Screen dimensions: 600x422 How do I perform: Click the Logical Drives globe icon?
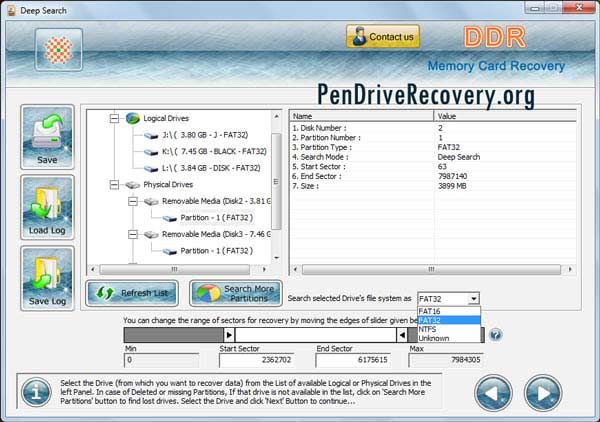click(x=132, y=118)
